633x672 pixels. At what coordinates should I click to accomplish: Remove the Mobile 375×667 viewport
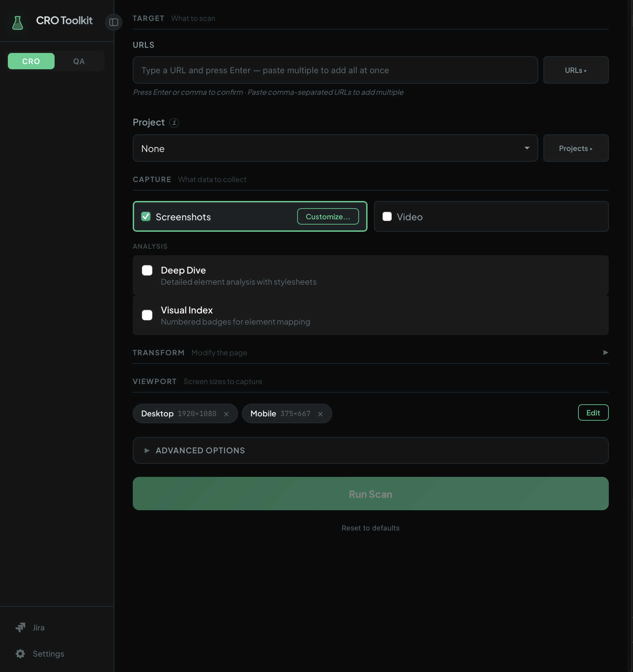click(320, 413)
